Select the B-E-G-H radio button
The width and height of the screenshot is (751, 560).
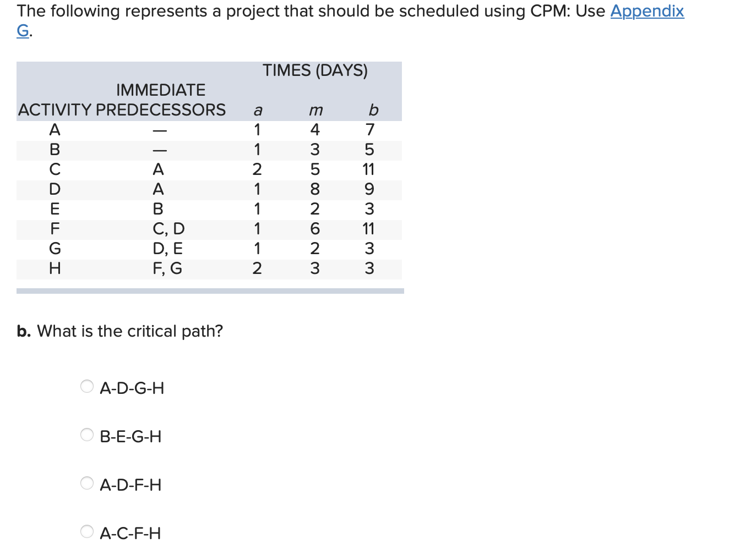pyautogui.click(x=86, y=435)
